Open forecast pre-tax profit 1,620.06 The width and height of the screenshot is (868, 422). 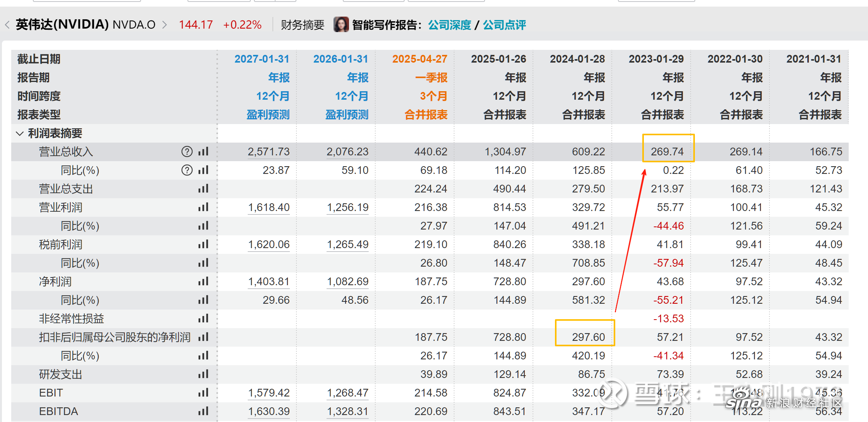269,244
